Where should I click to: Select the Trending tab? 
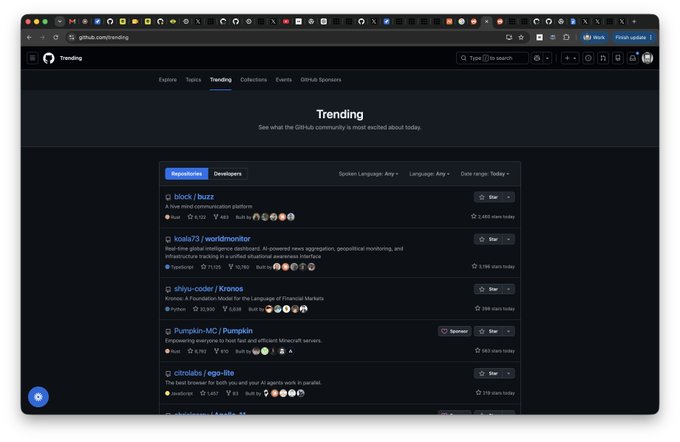(221, 80)
